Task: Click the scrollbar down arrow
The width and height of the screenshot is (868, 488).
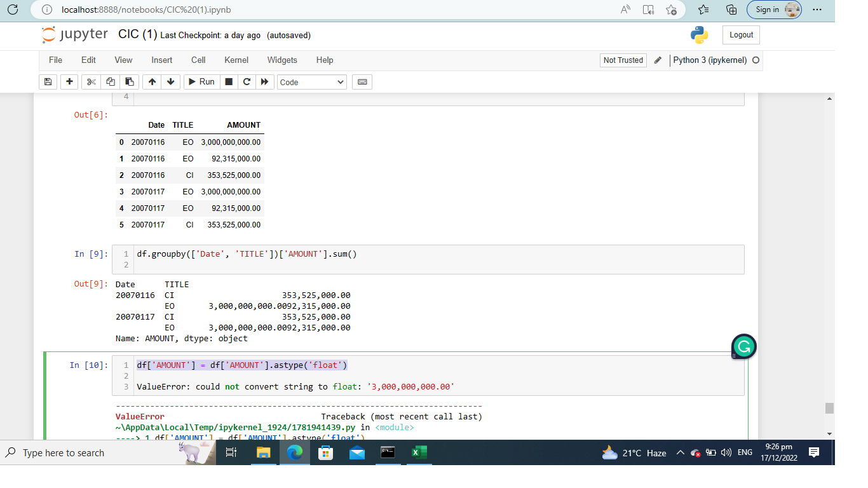Action: pyautogui.click(x=829, y=433)
